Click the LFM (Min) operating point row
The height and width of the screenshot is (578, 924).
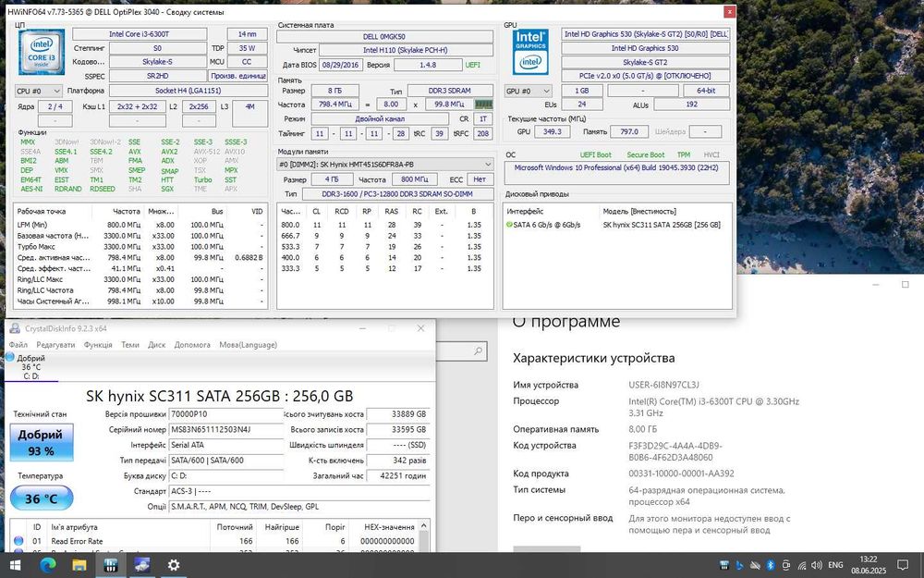(x=140, y=225)
